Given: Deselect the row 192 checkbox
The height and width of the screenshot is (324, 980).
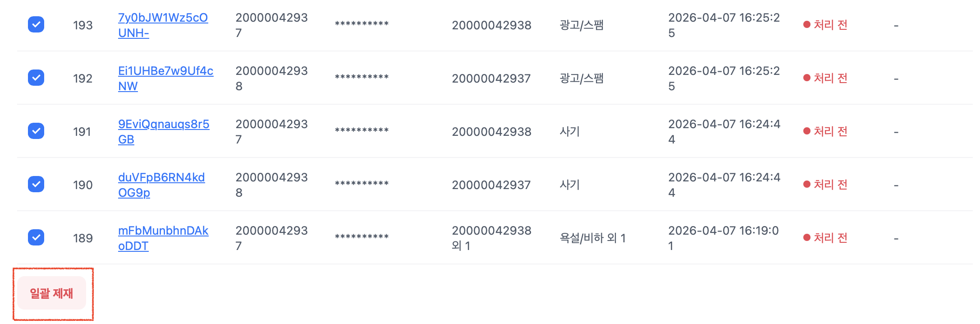Looking at the screenshot, I should pos(36,78).
